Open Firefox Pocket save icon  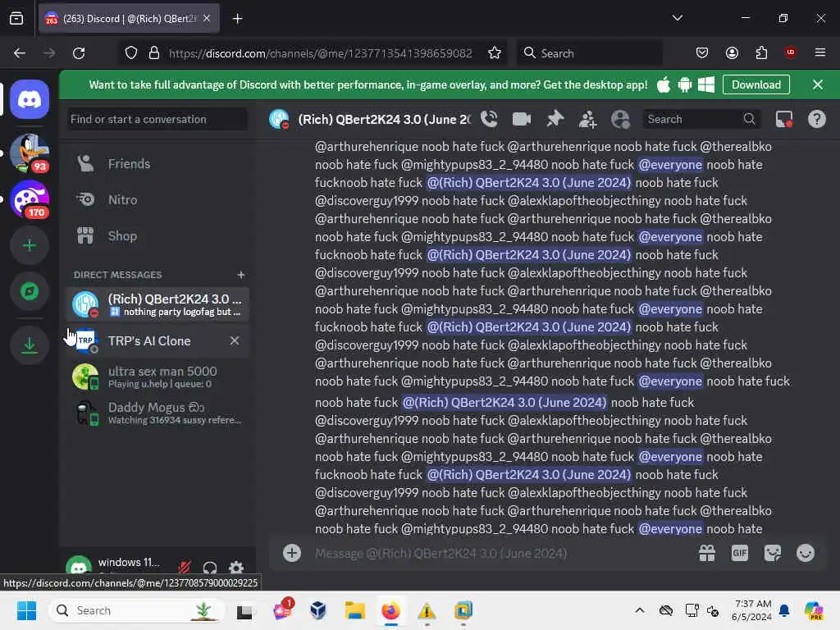[x=702, y=53]
